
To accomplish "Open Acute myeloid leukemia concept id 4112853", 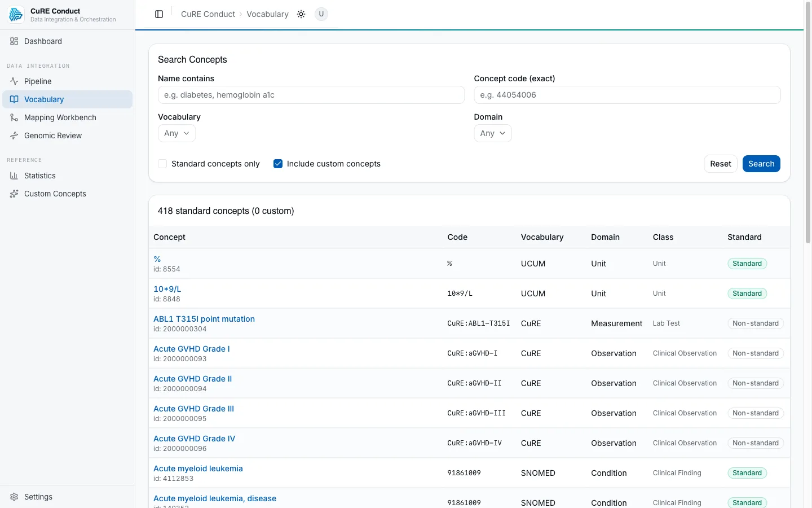I will point(198,468).
